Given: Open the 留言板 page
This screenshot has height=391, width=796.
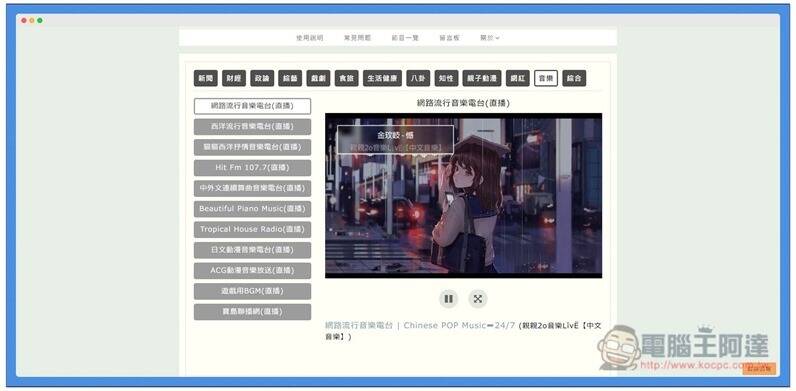Looking at the screenshot, I should tap(450, 38).
